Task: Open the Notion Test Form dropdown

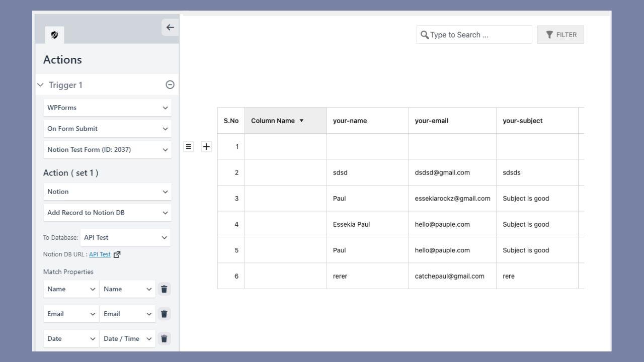Action: tap(107, 149)
